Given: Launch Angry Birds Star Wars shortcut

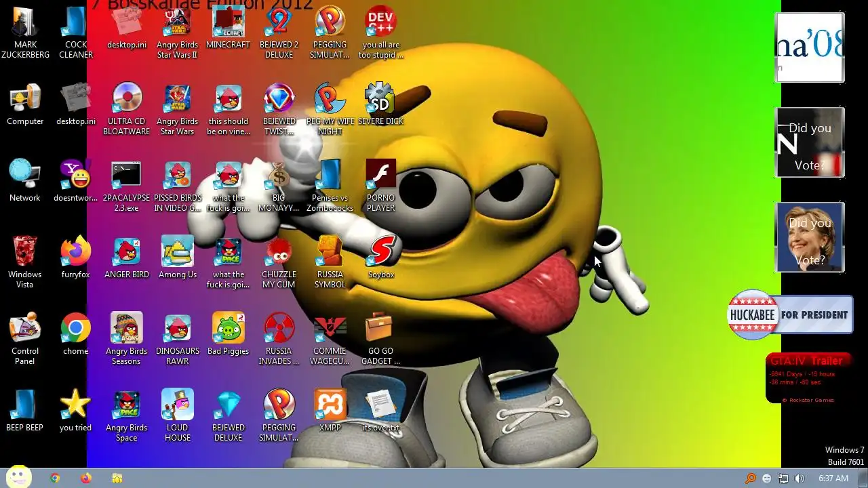Looking at the screenshot, I should point(178,109).
